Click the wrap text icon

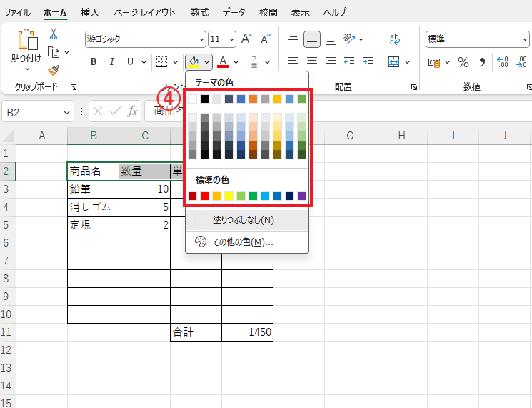coord(395,39)
